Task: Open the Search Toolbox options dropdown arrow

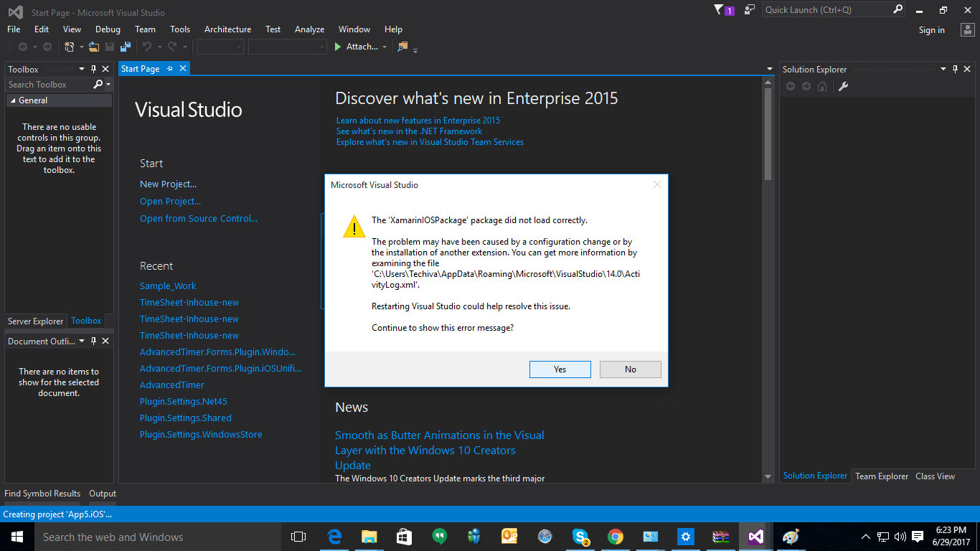Action: point(108,84)
